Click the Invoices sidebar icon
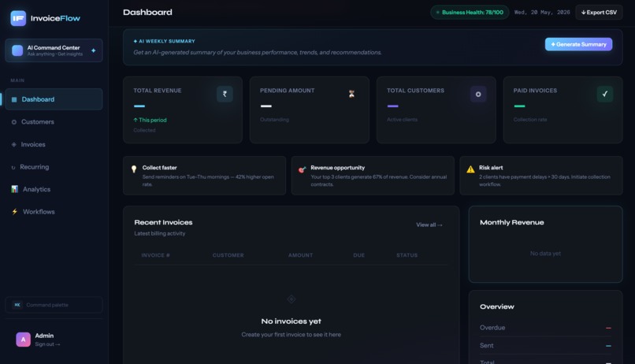 [13, 144]
